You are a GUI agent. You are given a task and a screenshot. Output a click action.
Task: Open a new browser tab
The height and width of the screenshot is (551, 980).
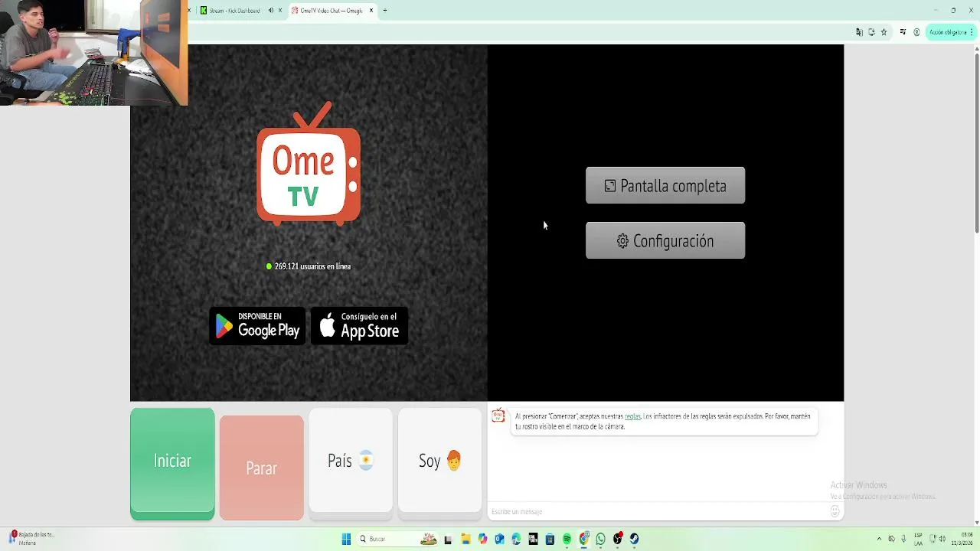coord(385,11)
